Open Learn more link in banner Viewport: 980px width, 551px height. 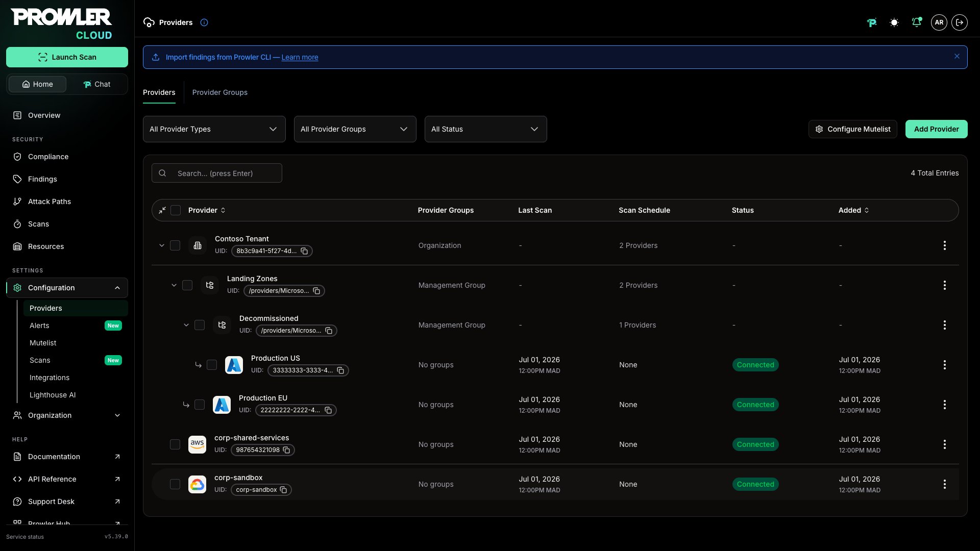pyautogui.click(x=300, y=57)
